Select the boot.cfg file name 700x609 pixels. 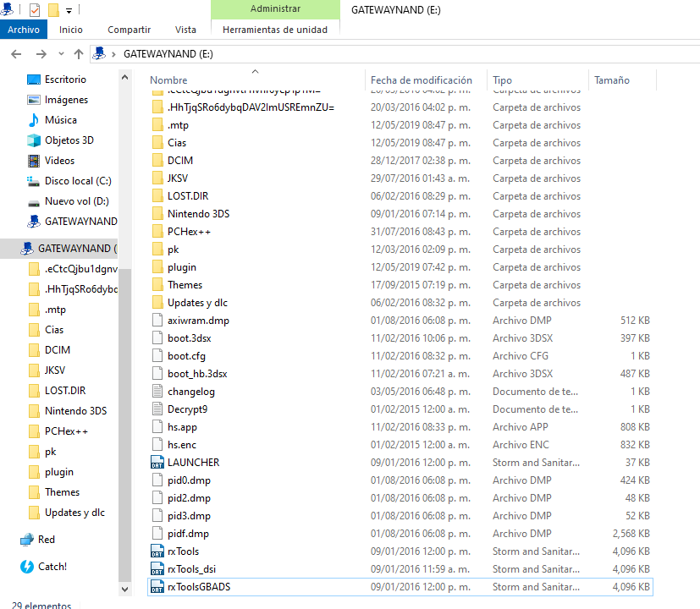coord(186,356)
